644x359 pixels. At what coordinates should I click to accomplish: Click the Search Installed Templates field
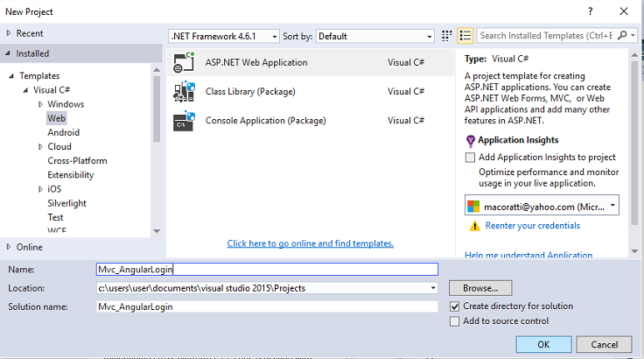[x=546, y=36]
